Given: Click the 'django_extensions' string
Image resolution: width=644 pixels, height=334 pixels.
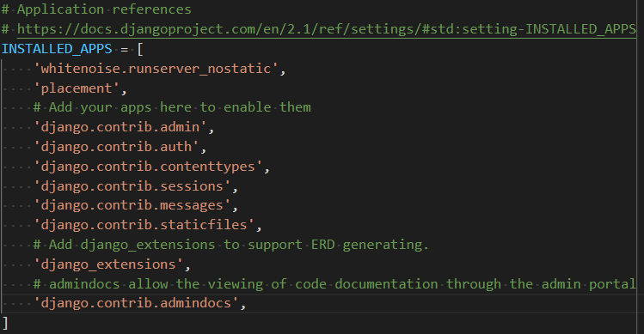Looking at the screenshot, I should [108, 264].
